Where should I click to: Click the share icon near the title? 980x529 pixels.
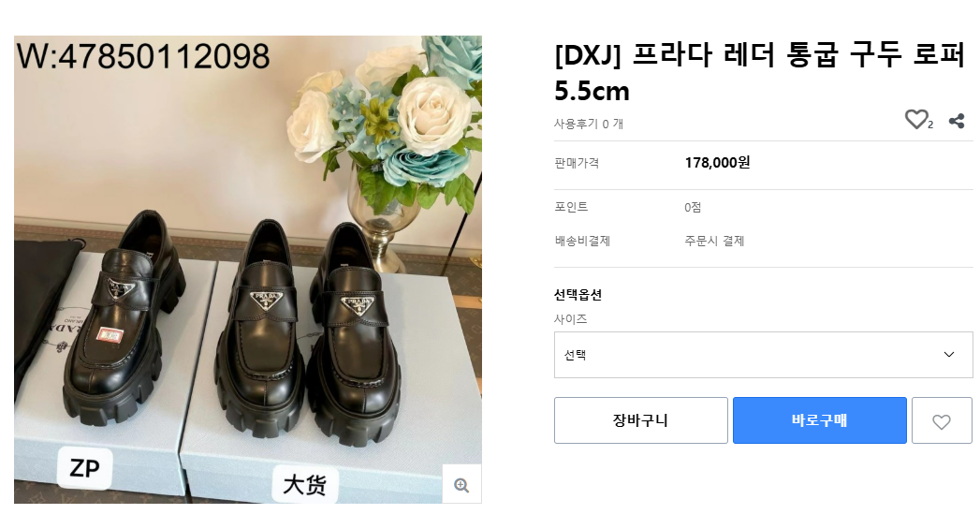pyautogui.click(x=957, y=121)
